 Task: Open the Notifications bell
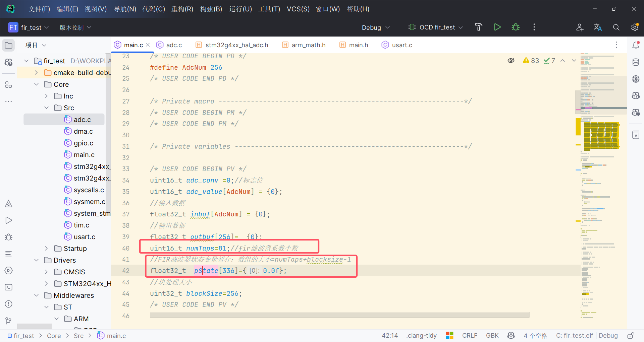click(x=636, y=45)
